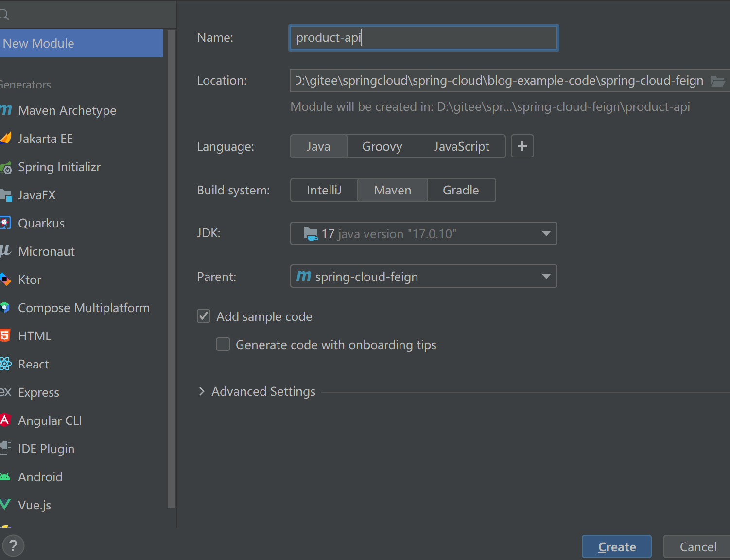The image size is (730, 560).
Task: Select Angular CLI generator
Action: [81, 420]
